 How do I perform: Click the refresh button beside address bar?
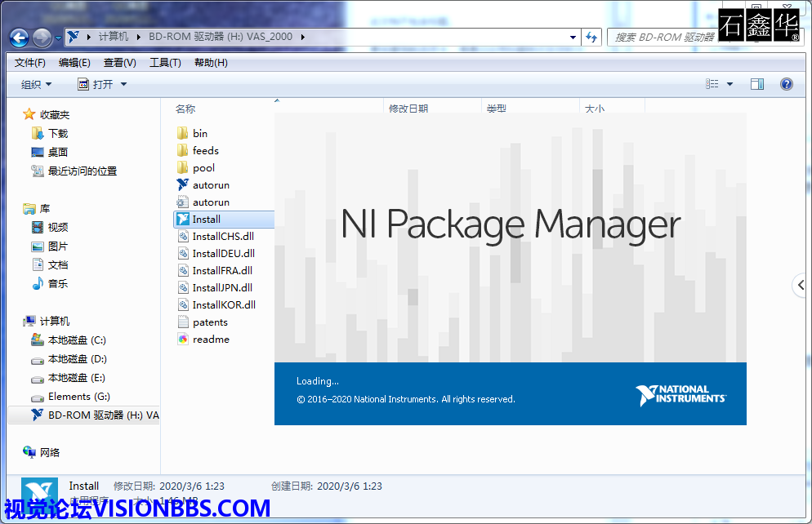[x=592, y=37]
